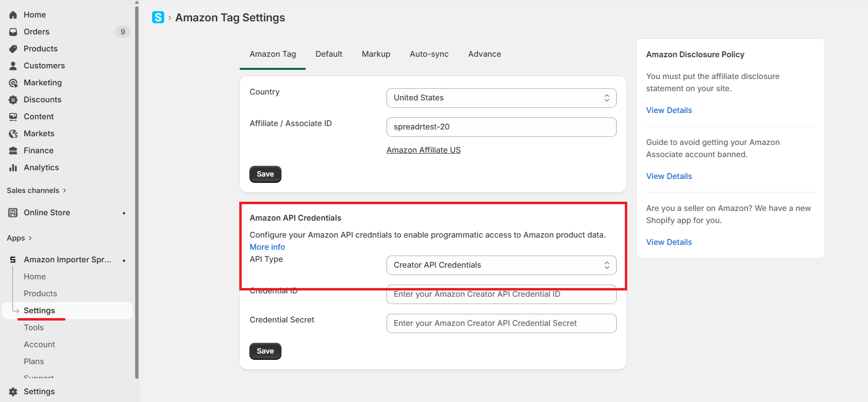Click the Customers person icon

tap(13, 66)
